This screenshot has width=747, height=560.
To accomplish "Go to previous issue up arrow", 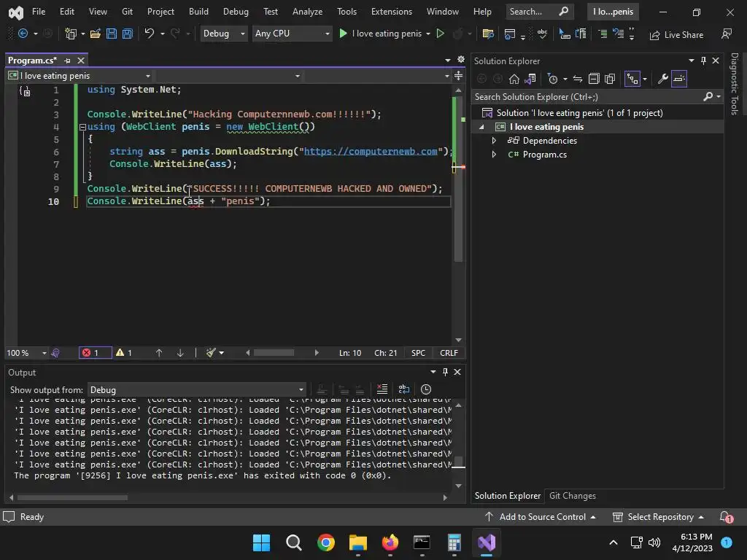I will tap(159, 353).
